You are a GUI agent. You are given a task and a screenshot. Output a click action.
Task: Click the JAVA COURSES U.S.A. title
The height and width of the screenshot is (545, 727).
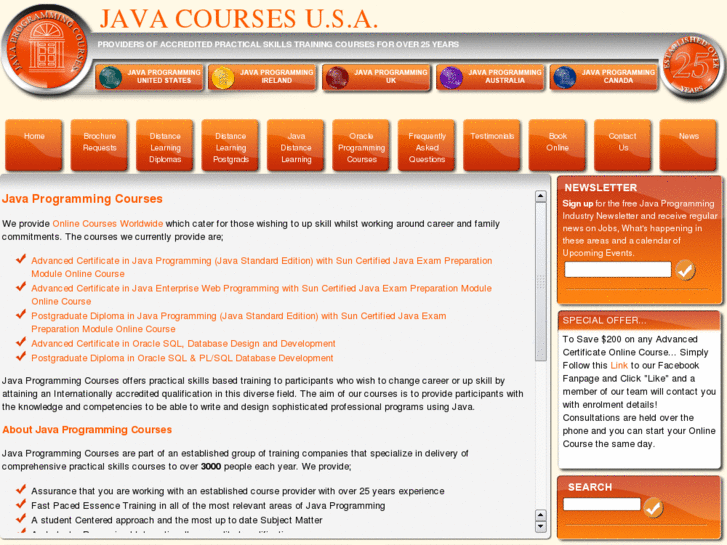click(x=239, y=19)
